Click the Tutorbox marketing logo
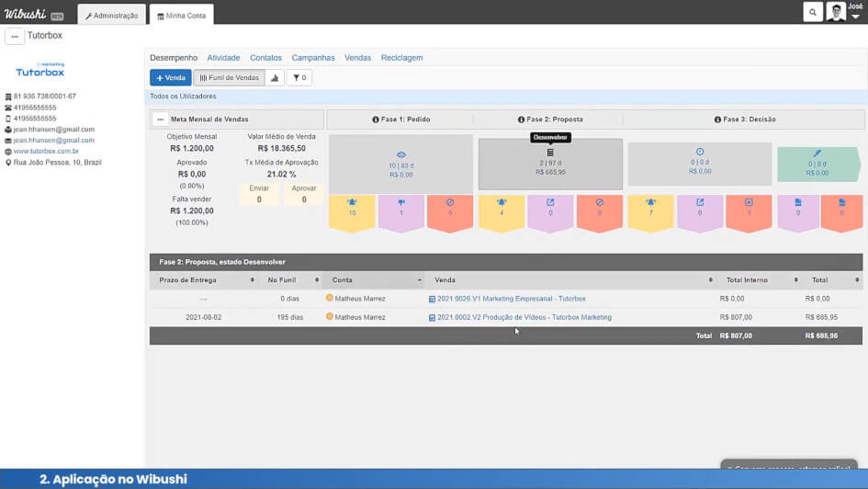868x489 pixels. (x=39, y=70)
